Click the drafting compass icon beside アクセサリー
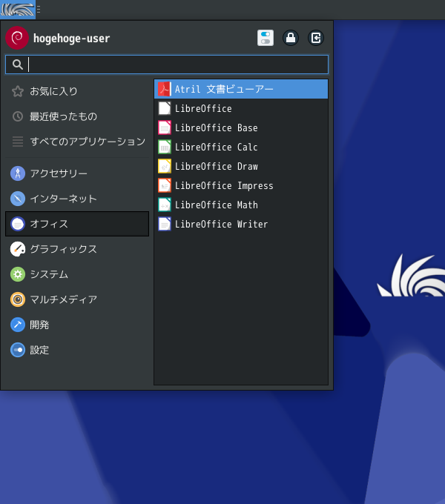The height and width of the screenshot is (504, 445). point(18,173)
